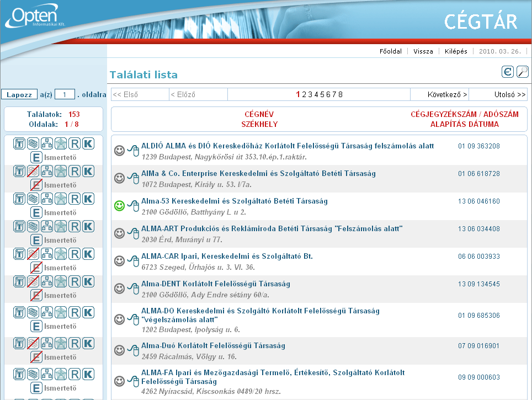This screenshot has width=532, height=400.
Task: Click the Euro icon beside Találati lista
Action: [x=508, y=72]
